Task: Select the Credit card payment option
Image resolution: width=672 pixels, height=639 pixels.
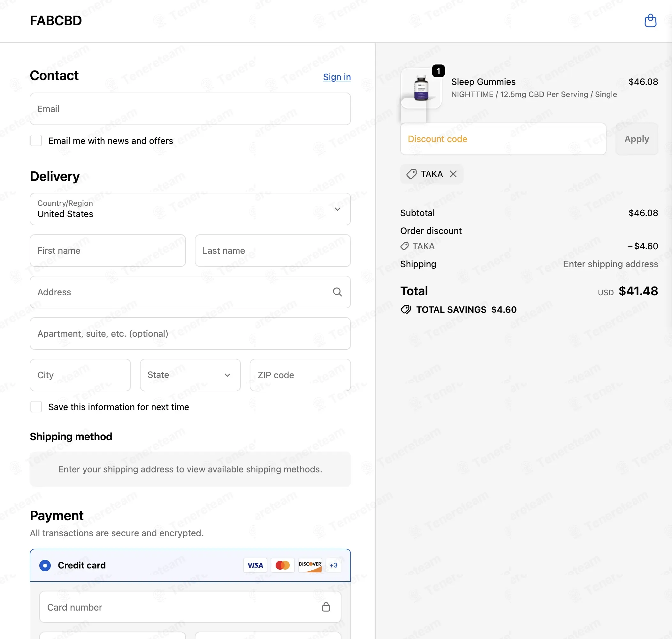Action: click(45, 565)
